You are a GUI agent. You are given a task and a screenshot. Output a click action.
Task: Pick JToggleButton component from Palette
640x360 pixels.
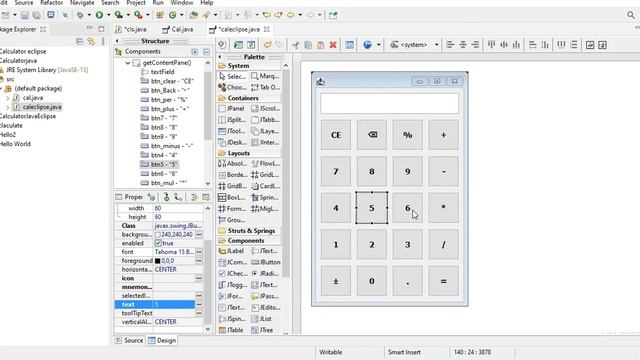[232, 285]
